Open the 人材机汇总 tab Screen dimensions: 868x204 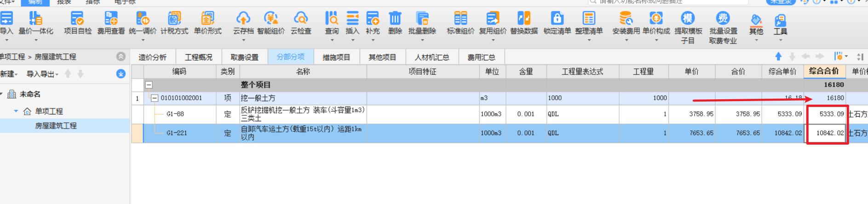pos(432,57)
